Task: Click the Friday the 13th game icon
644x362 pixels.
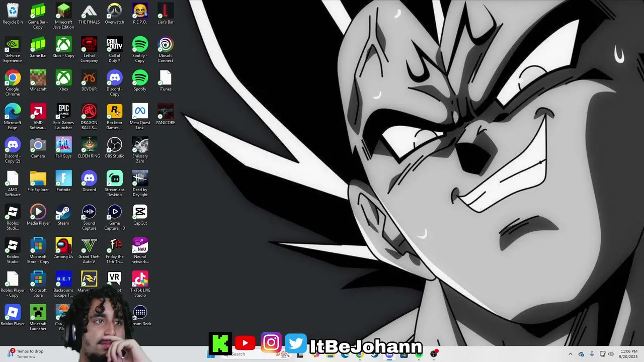Action: (x=115, y=250)
